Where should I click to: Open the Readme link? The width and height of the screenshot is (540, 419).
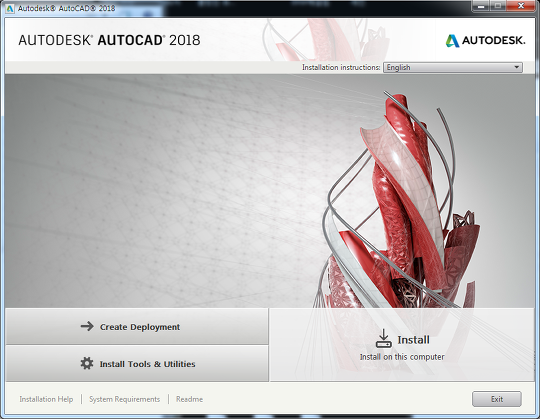(x=189, y=399)
